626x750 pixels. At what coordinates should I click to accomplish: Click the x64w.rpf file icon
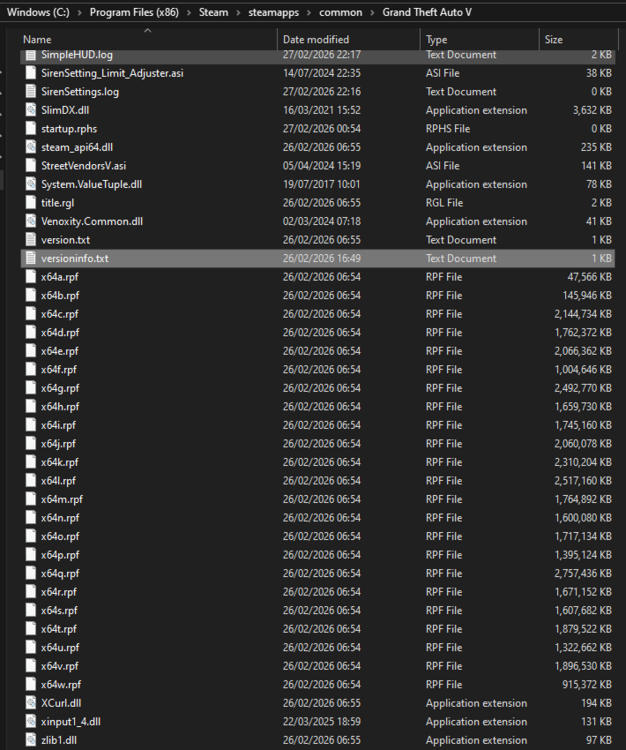pos(31,685)
